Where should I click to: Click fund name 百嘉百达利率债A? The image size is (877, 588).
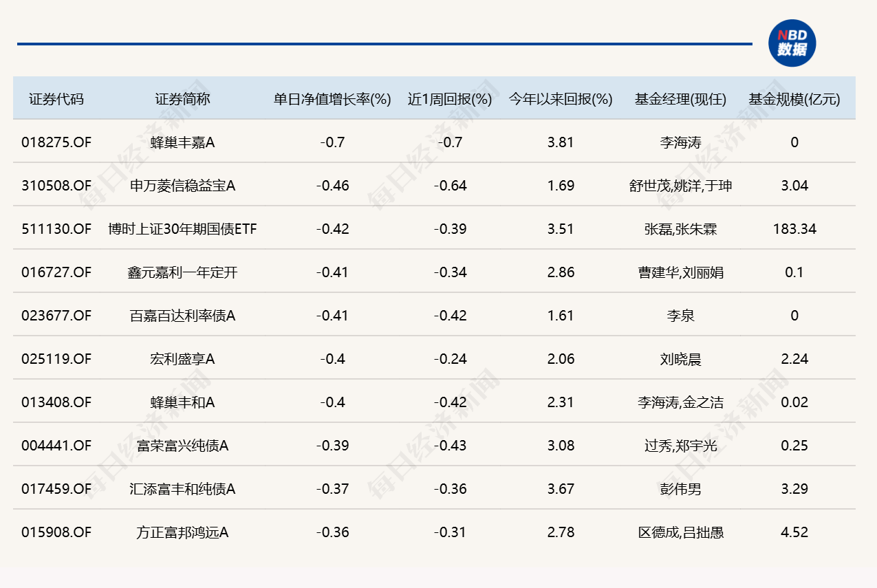(182, 316)
